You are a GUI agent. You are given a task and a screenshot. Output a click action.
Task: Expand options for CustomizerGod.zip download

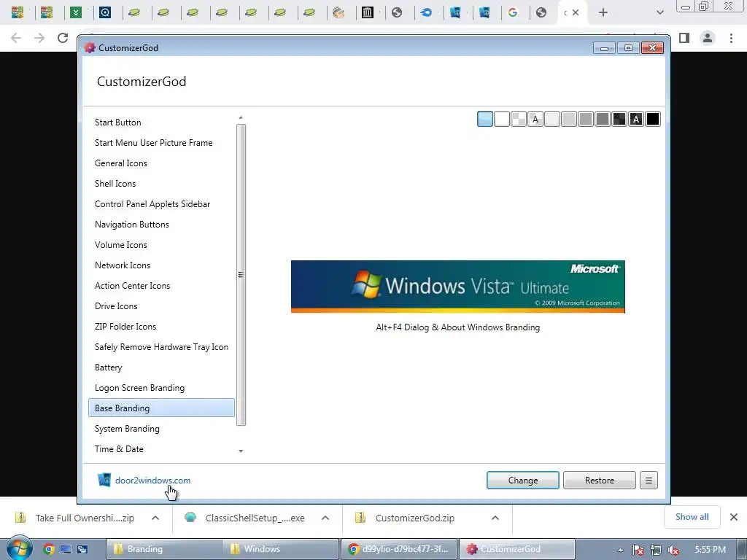click(x=495, y=518)
